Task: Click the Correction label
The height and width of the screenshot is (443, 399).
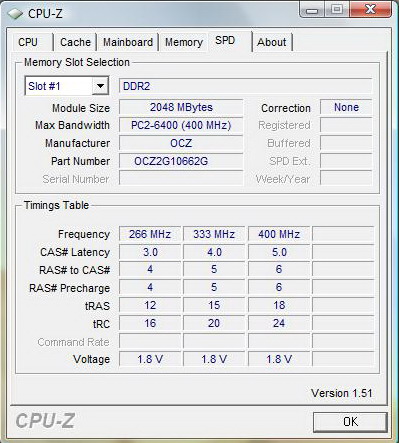Action: [x=286, y=108]
